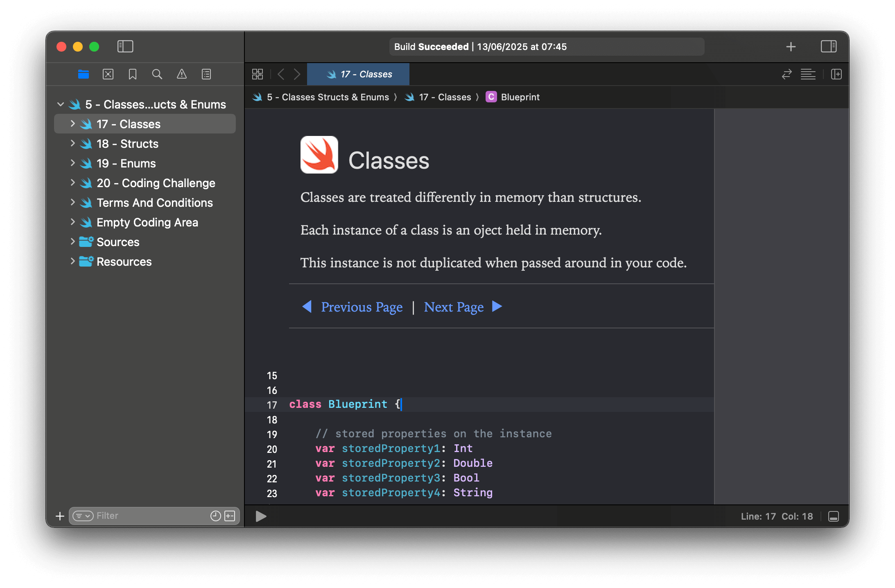The width and height of the screenshot is (895, 588).
Task: Open the find navigator search icon
Action: point(157,74)
